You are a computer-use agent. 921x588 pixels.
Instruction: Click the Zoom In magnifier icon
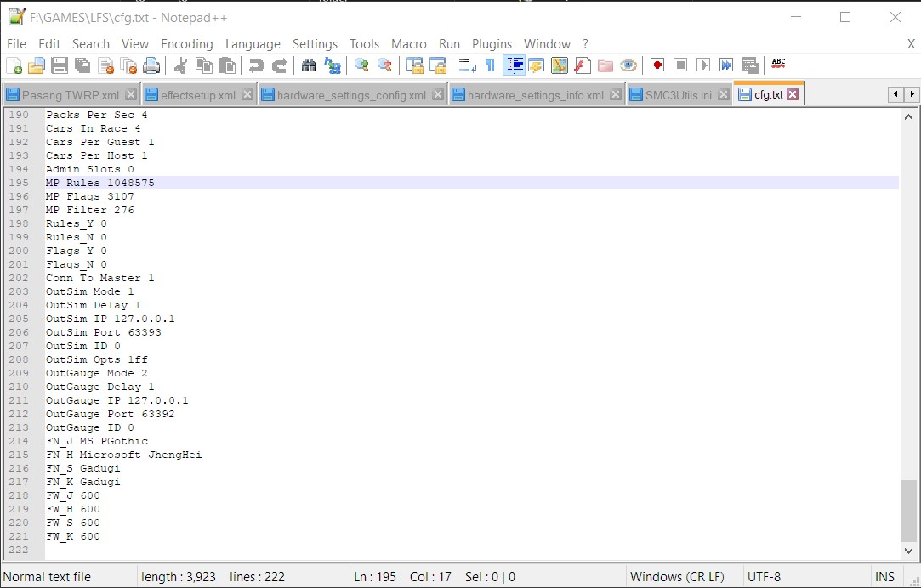[361, 65]
